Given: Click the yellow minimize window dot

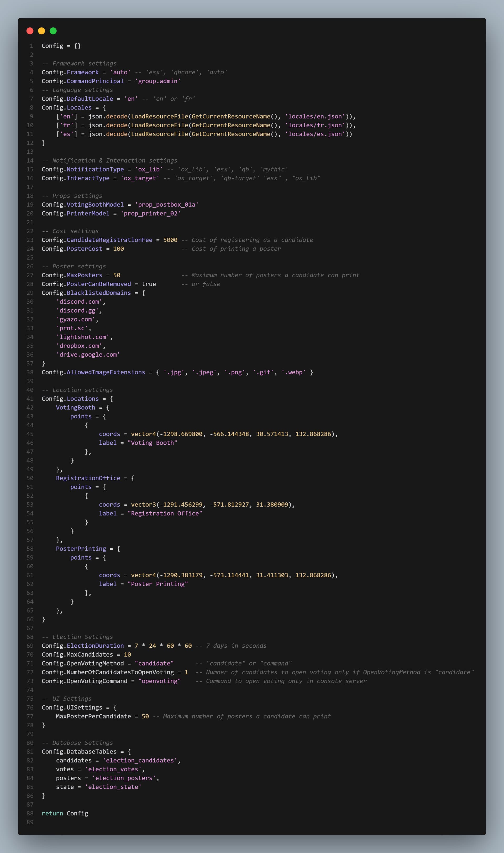Looking at the screenshot, I should (41, 31).
